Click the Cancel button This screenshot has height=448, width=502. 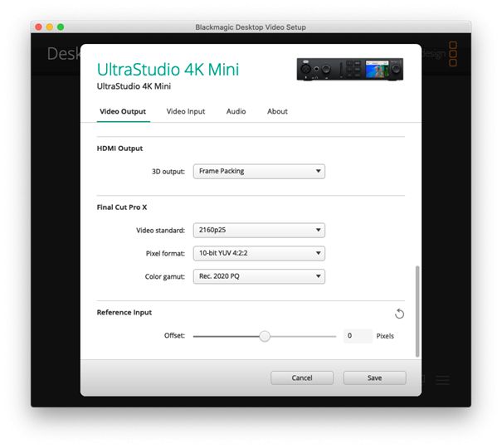pos(302,378)
